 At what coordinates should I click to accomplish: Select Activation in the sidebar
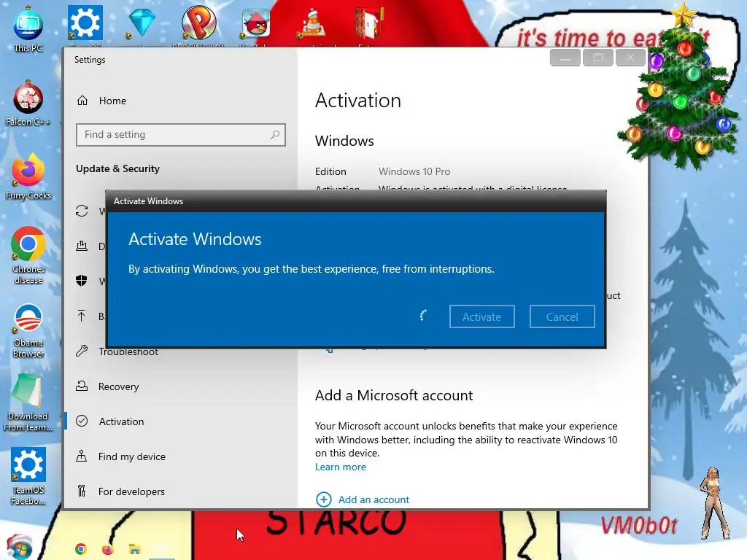pos(121,421)
